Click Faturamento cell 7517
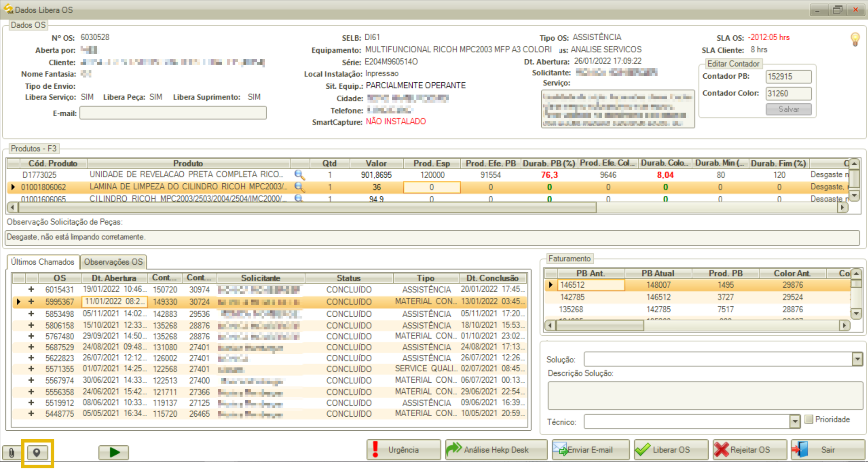The height and width of the screenshot is (476, 868). click(x=725, y=309)
